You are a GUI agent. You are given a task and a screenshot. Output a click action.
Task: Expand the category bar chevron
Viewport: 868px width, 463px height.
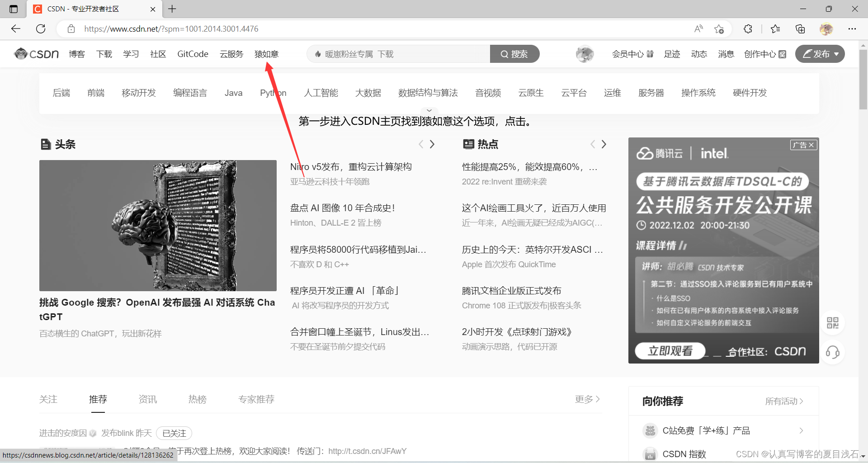(429, 110)
